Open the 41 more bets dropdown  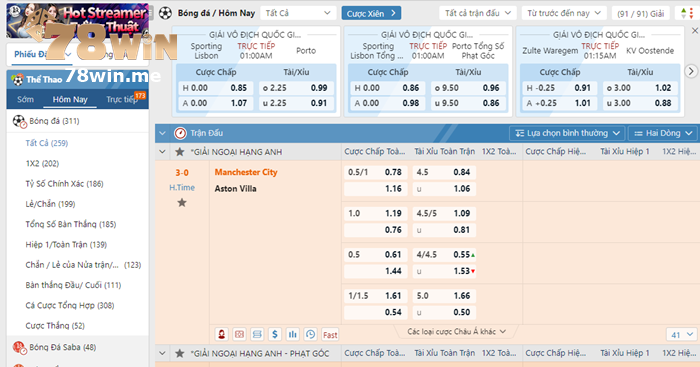[681, 334]
